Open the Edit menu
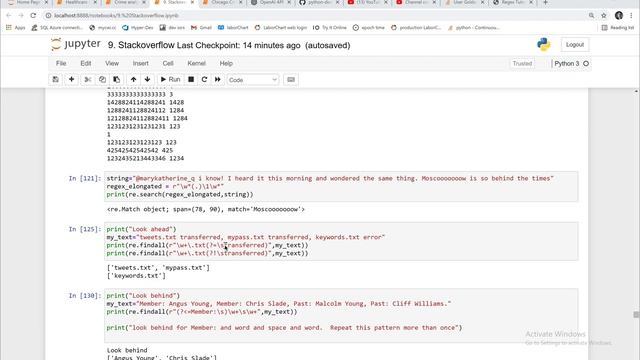 pyautogui.click(x=86, y=63)
